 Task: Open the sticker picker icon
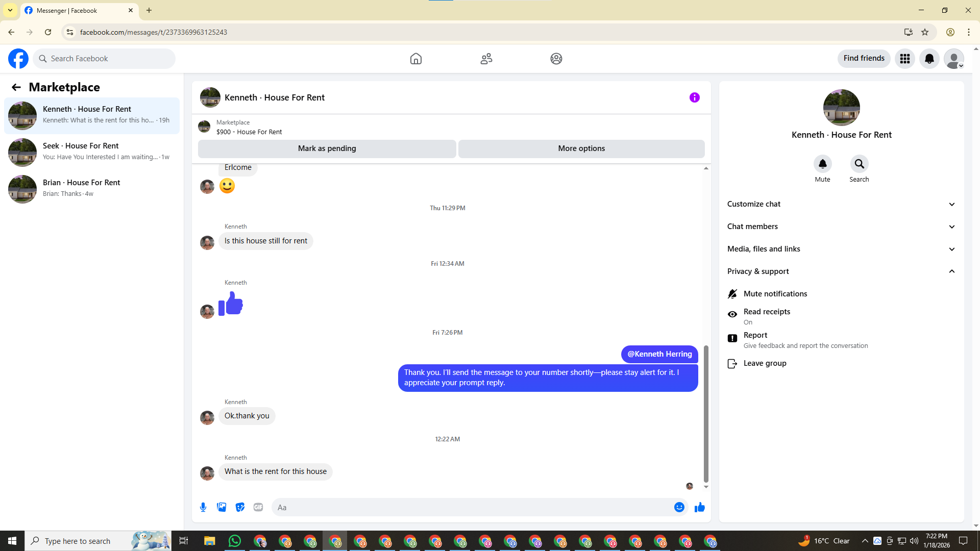[240, 507]
